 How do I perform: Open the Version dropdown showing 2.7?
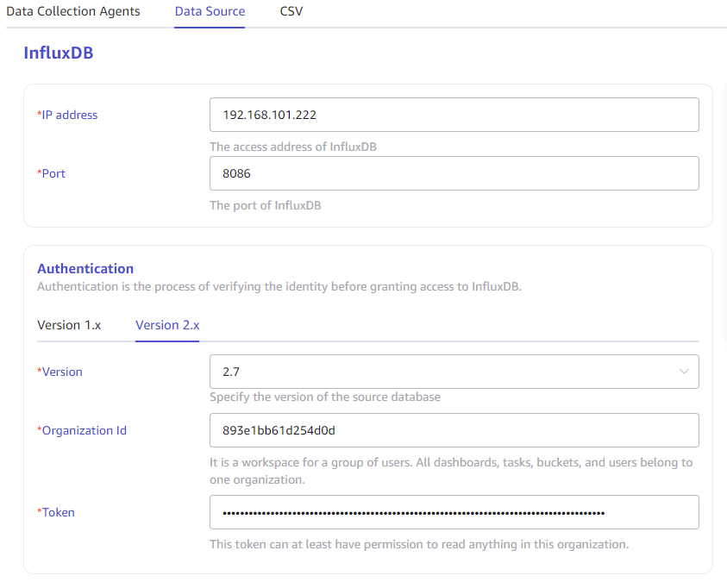click(454, 372)
